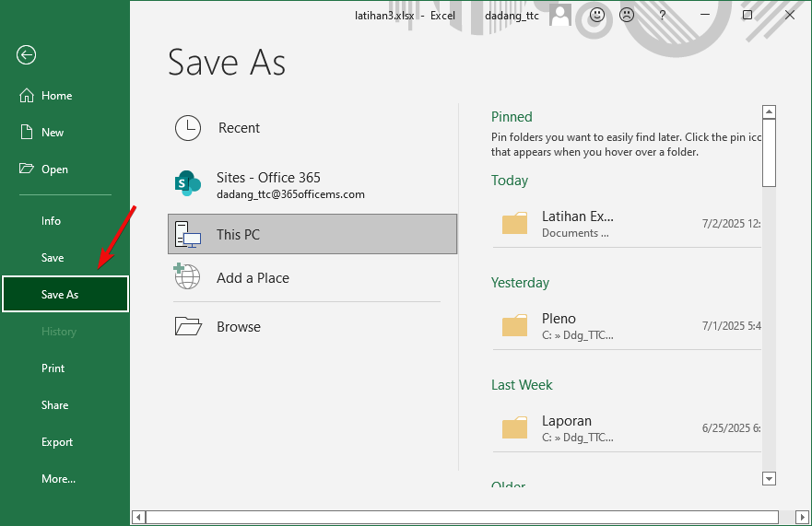Click Add a Place
The width and height of the screenshot is (812, 526).
coord(312,277)
